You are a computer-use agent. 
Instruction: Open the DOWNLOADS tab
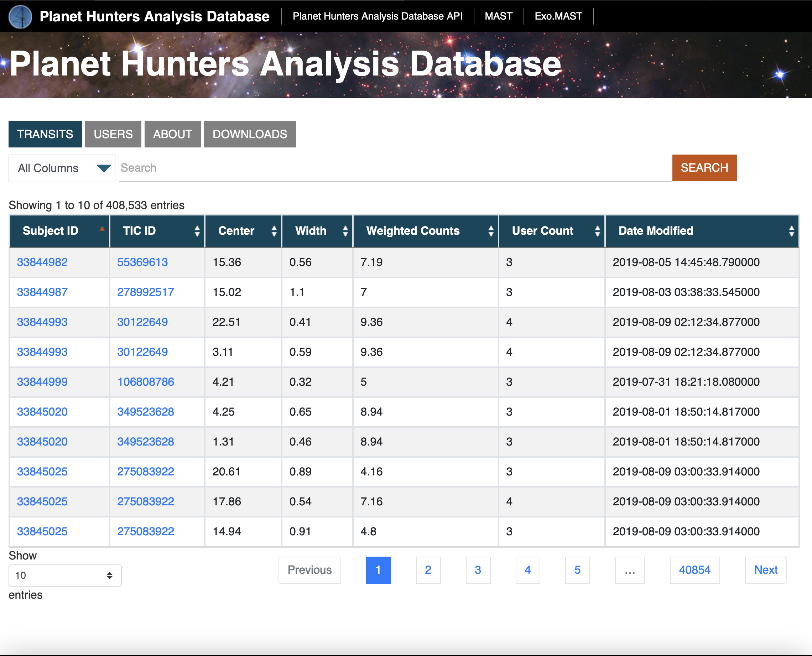click(250, 134)
